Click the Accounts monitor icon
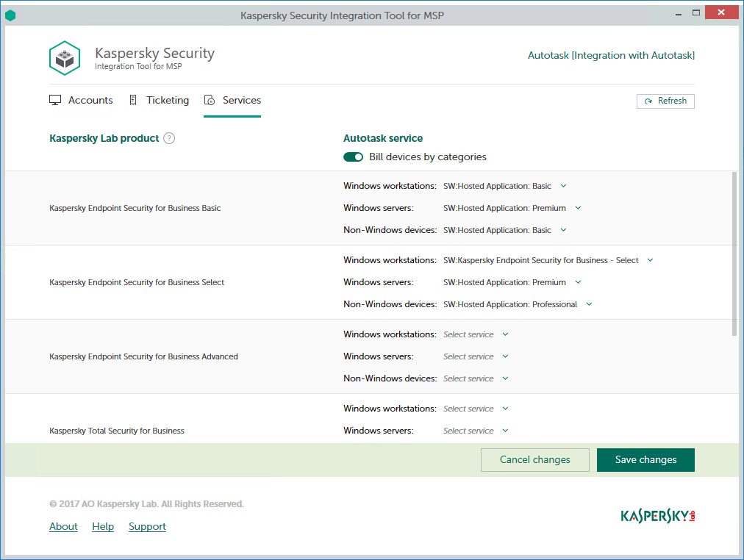 click(55, 100)
